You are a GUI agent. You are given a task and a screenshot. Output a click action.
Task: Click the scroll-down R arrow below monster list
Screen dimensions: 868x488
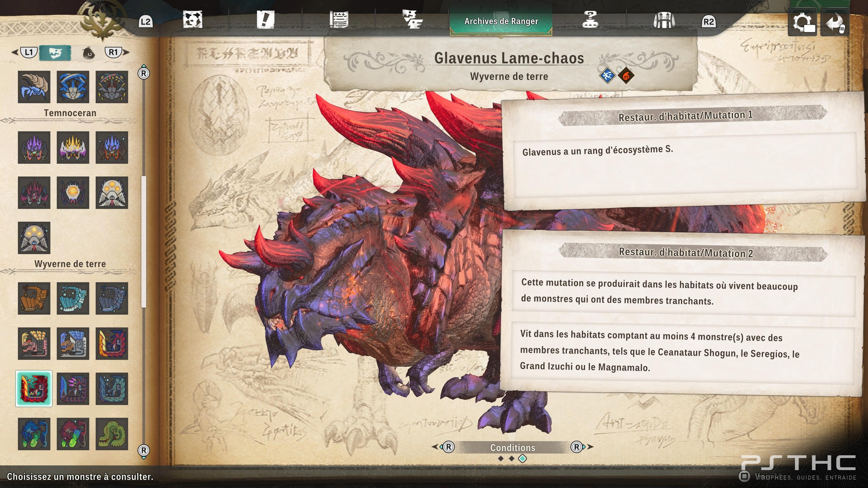(144, 451)
